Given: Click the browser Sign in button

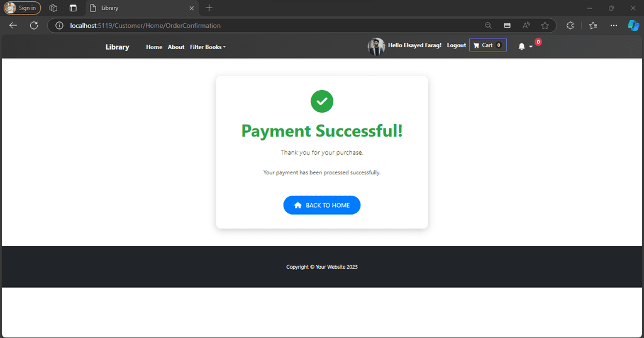Looking at the screenshot, I should pyautogui.click(x=22, y=8).
